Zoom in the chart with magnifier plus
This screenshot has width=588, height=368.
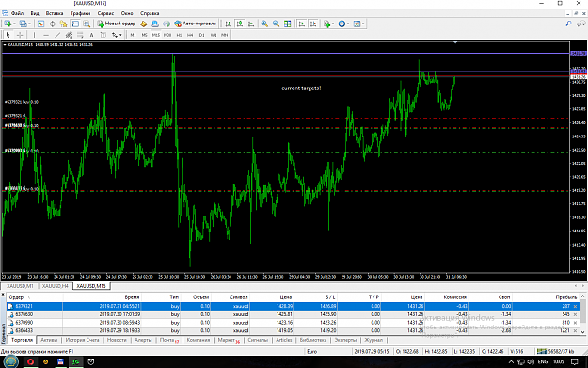[264, 24]
